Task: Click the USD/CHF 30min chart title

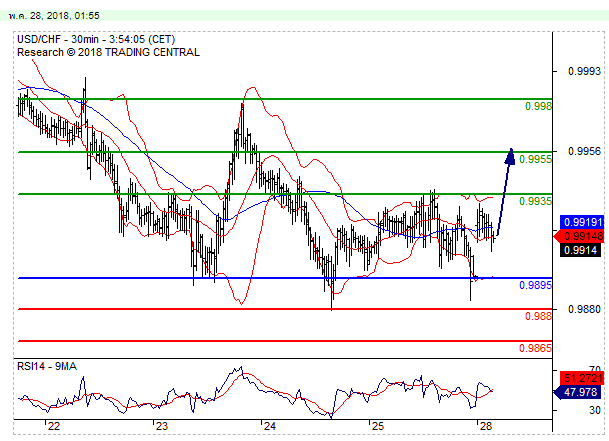Action: point(96,39)
